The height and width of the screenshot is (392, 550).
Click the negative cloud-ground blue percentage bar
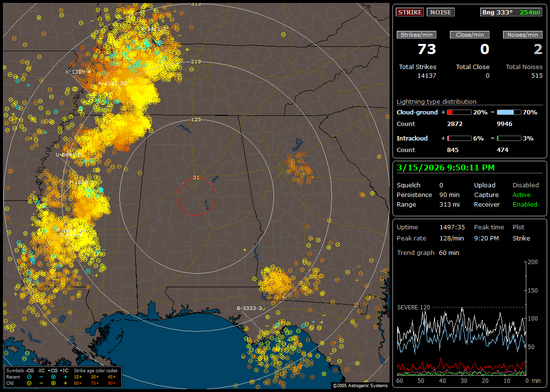coord(509,112)
